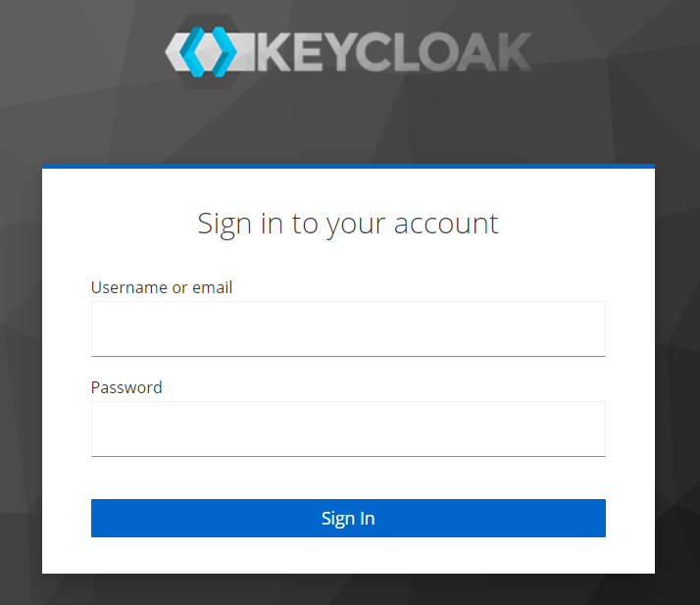The height and width of the screenshot is (605, 700).
Task: Click the 'Sign In' text on the button
Action: (x=348, y=519)
